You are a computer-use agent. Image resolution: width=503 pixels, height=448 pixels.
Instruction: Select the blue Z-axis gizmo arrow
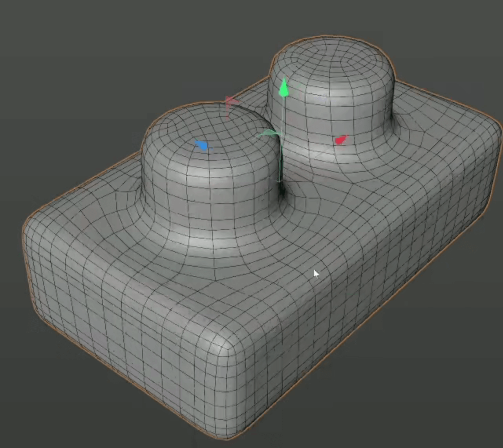[201, 146]
